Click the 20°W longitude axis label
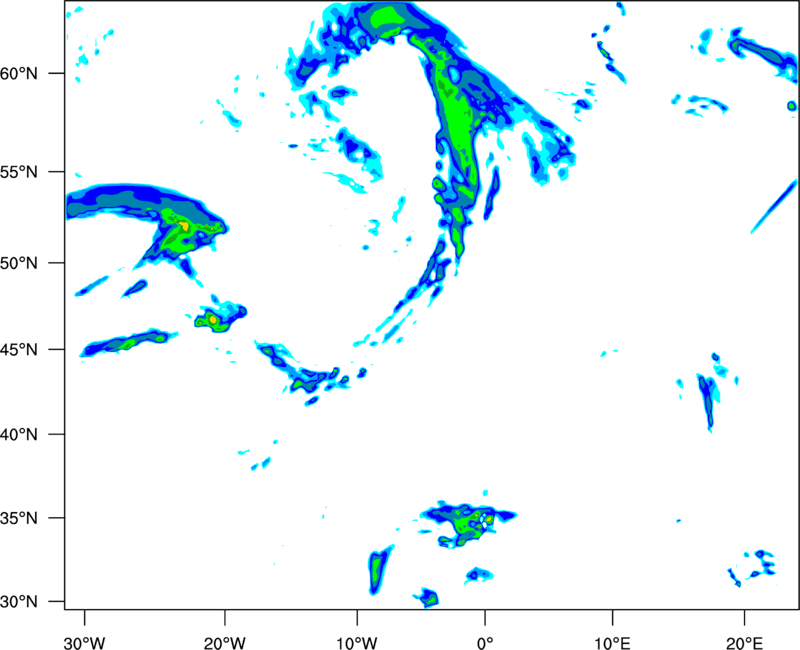 [225, 643]
